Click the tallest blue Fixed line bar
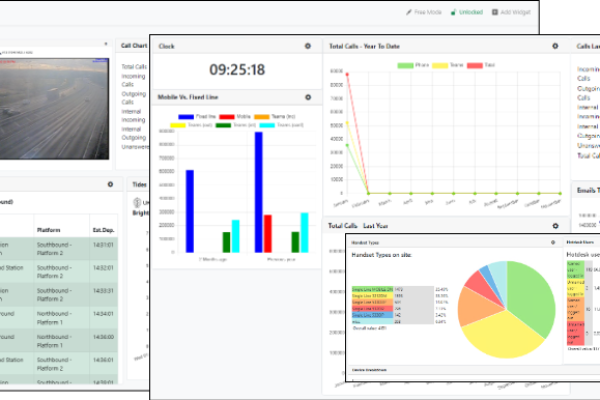Screen dimensions: 600x400 [259, 192]
